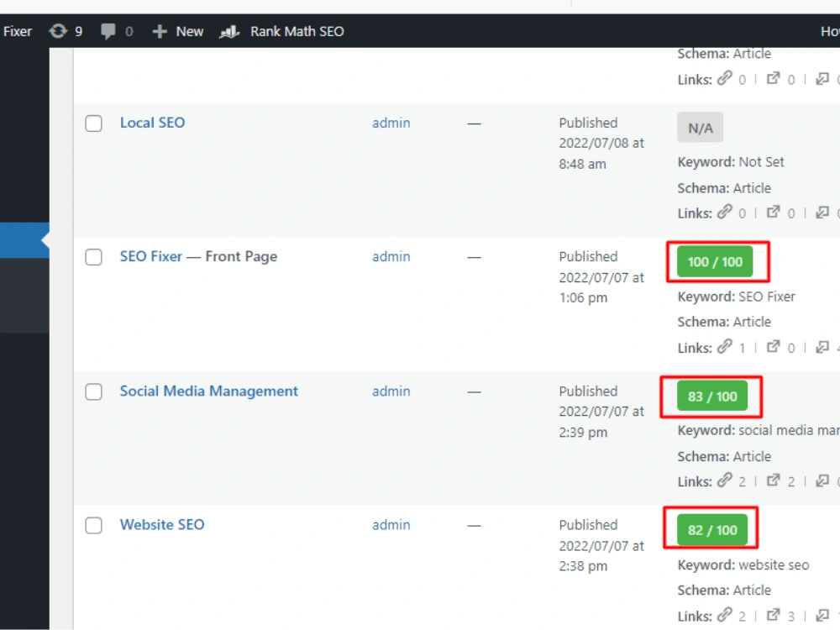Click external links icon in SEO Fixer row
This screenshot has width=840, height=630.
[x=773, y=347]
